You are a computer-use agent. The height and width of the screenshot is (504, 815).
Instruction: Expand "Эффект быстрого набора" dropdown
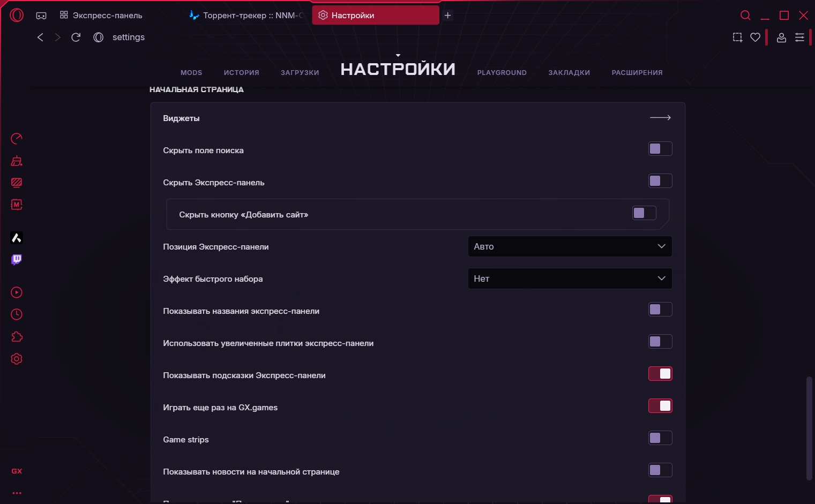[570, 279]
